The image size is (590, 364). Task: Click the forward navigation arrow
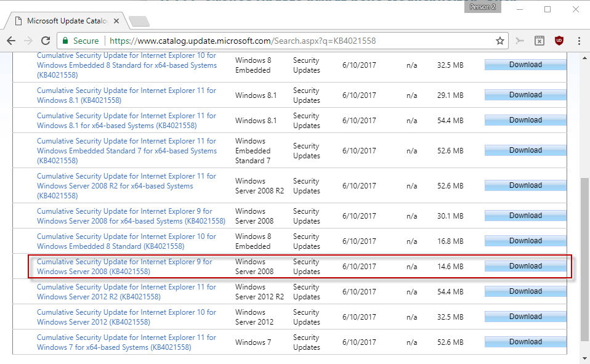click(28, 41)
